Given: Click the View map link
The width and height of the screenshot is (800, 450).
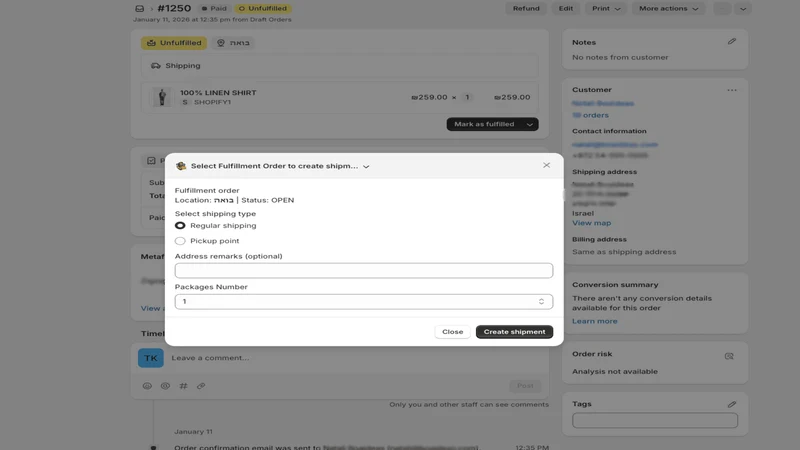Looking at the screenshot, I should [591, 223].
